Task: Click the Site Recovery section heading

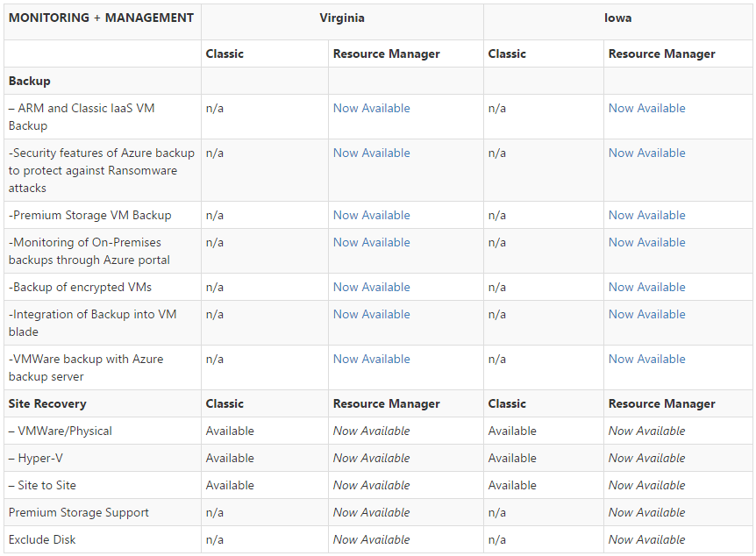Action: point(47,403)
